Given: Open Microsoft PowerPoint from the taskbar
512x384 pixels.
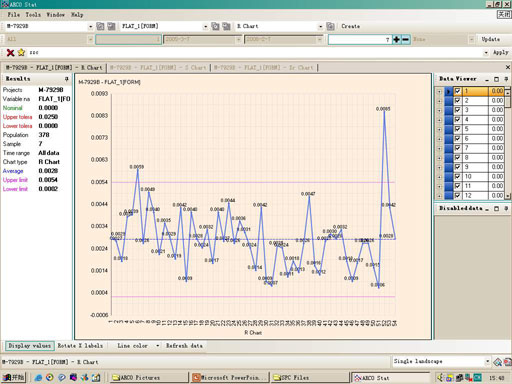Looking at the screenshot, I should [230, 378].
